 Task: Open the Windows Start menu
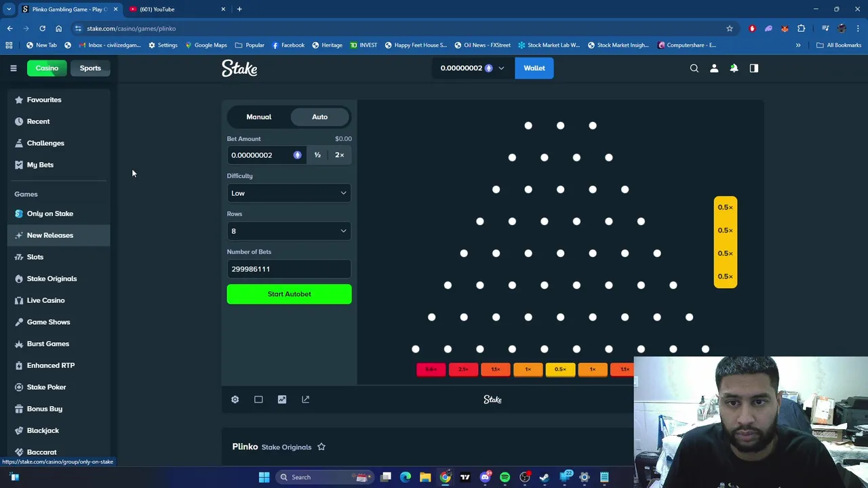click(264, 477)
